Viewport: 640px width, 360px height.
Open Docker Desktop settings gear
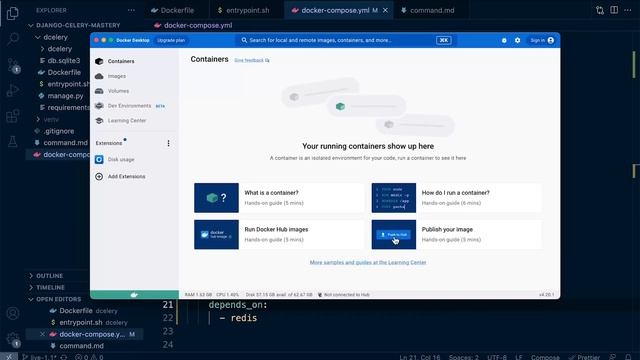(518, 40)
